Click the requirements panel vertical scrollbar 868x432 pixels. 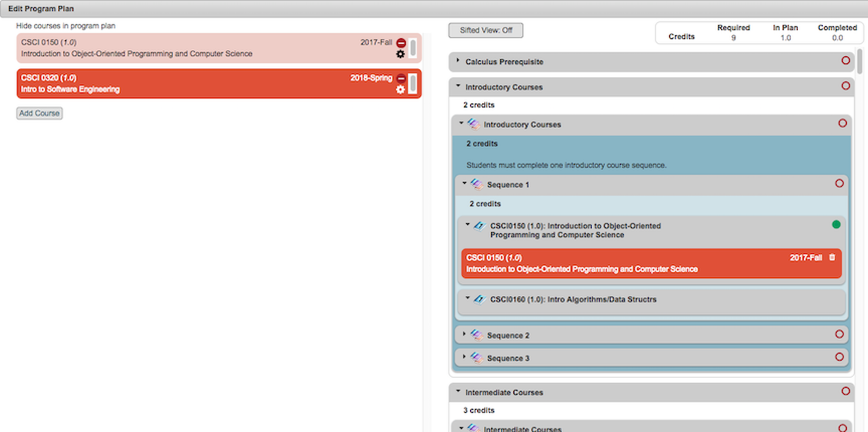click(x=859, y=62)
